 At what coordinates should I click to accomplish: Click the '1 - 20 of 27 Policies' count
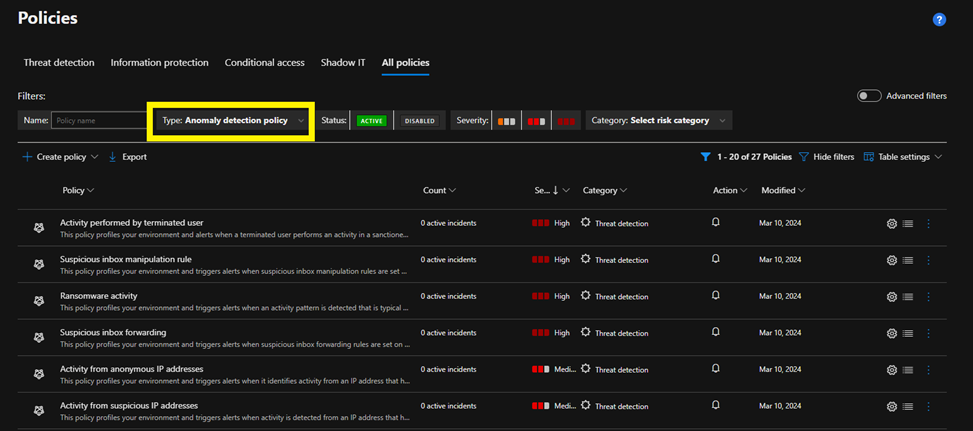pos(754,158)
